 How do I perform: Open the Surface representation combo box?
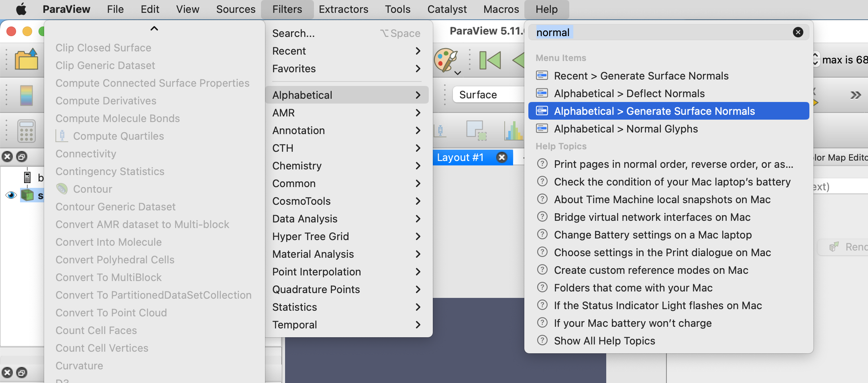tap(488, 95)
